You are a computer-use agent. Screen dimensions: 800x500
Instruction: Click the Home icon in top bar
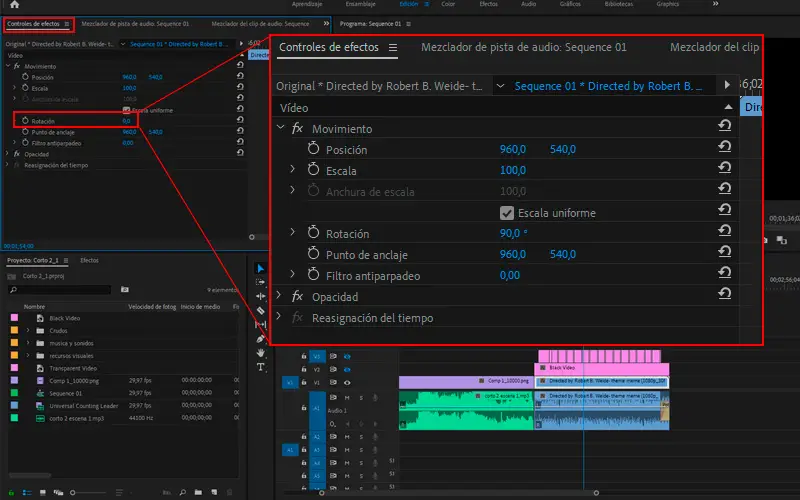pos(14,5)
